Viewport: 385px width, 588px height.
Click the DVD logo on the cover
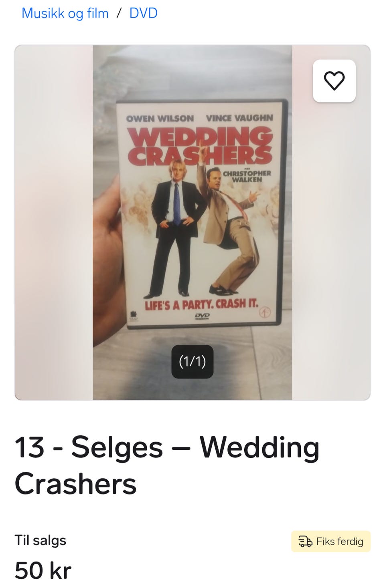202,316
